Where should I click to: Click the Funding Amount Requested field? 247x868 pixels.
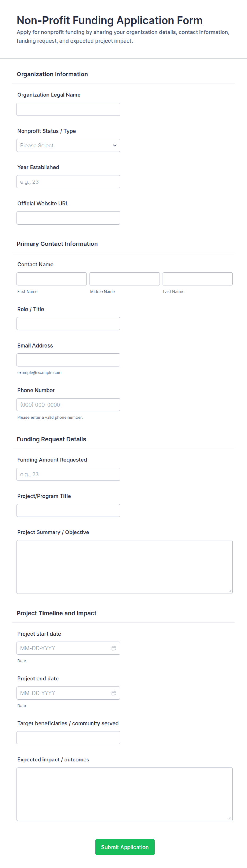[68, 474]
